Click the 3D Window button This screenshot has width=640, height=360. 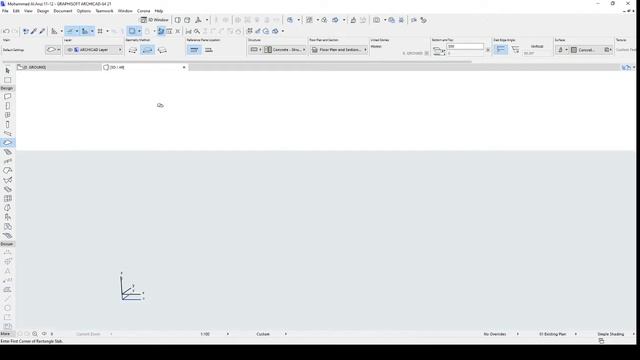154,20
